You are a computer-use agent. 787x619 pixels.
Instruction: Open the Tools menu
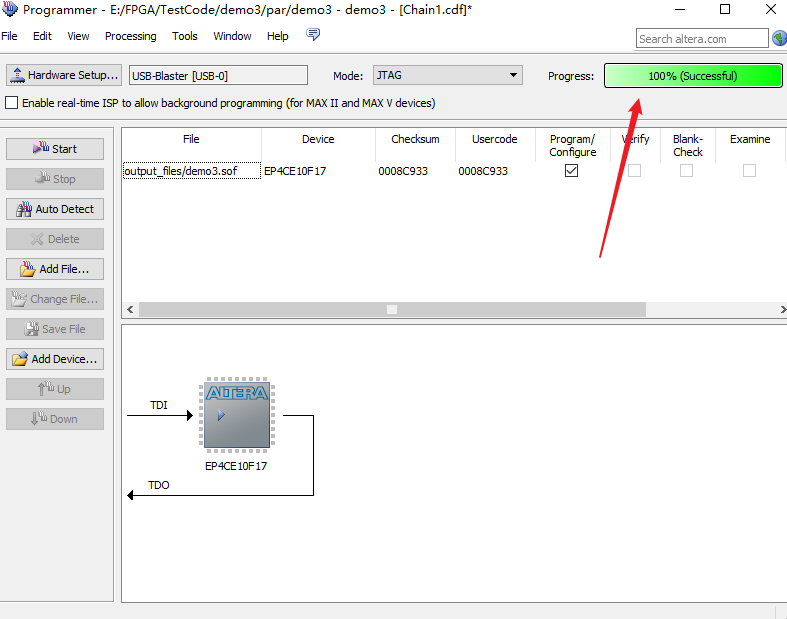tap(185, 36)
